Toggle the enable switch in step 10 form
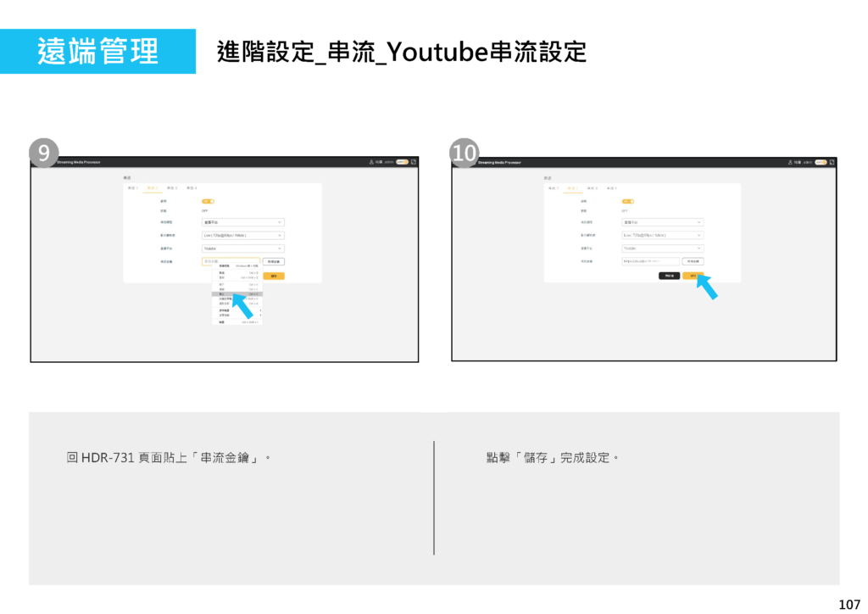 (628, 201)
